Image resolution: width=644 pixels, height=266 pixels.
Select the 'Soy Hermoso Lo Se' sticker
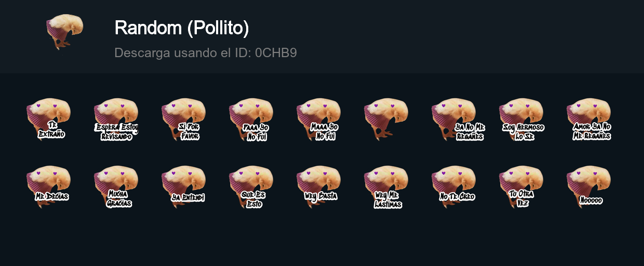click(x=521, y=119)
